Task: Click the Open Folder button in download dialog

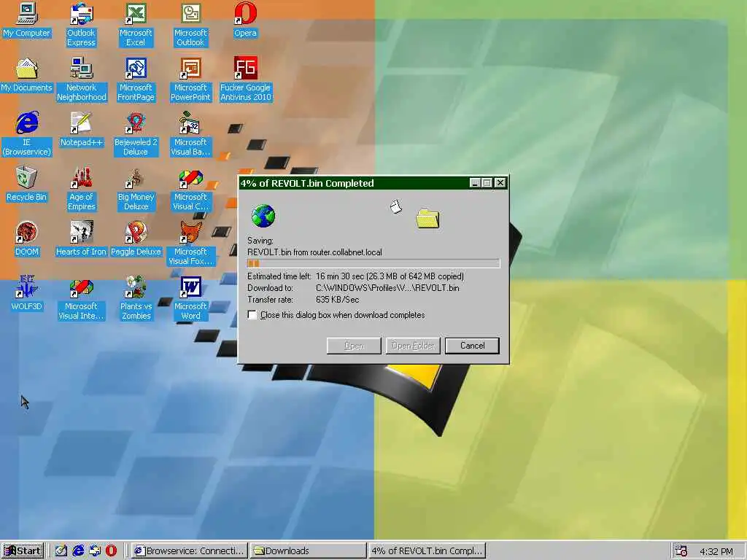Action: tap(413, 346)
